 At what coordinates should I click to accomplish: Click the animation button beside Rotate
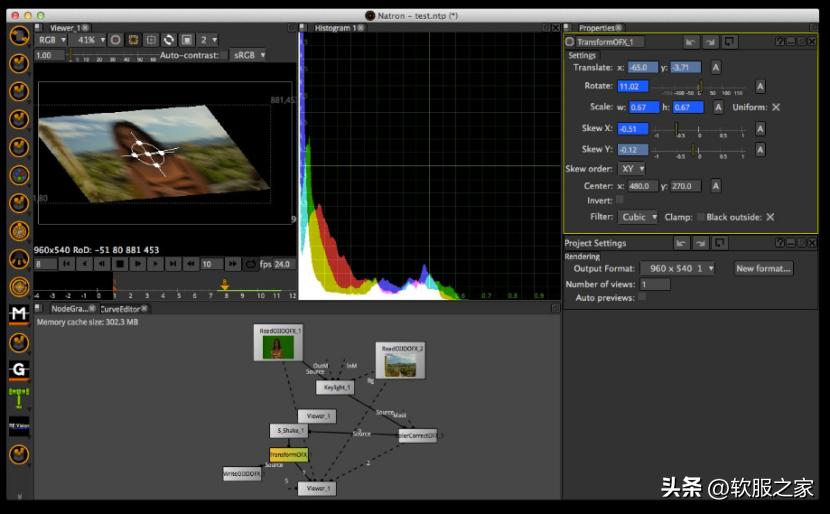pyautogui.click(x=760, y=87)
